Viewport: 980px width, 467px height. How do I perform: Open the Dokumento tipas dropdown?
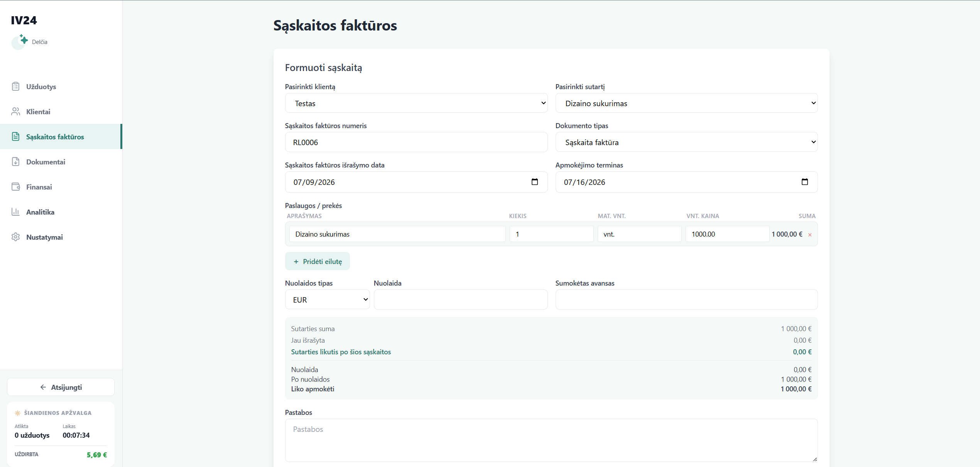point(686,142)
